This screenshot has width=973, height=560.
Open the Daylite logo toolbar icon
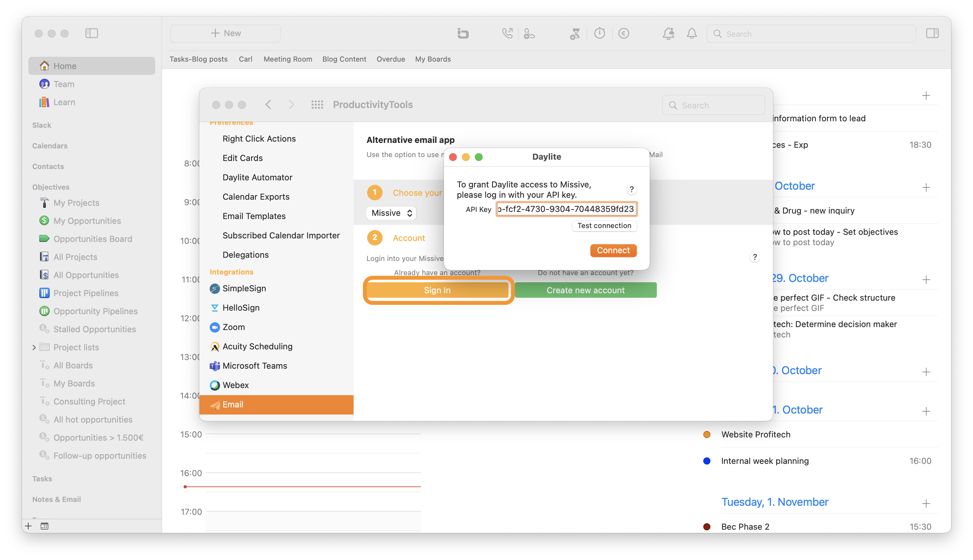[x=463, y=34]
